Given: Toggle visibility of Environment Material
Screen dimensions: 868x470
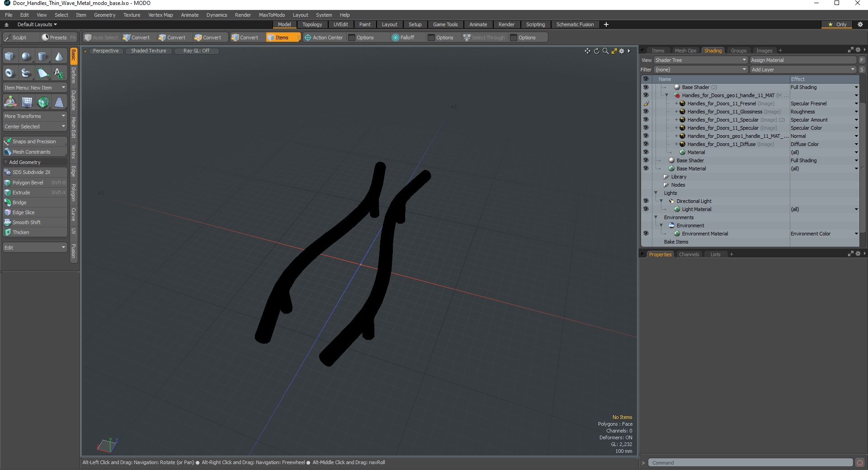Looking at the screenshot, I should pos(646,234).
